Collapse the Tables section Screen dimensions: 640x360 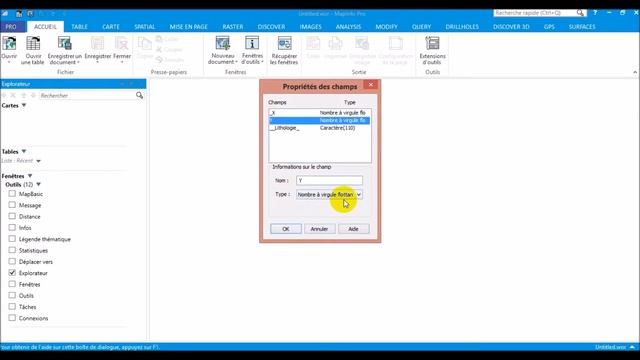coord(24,151)
